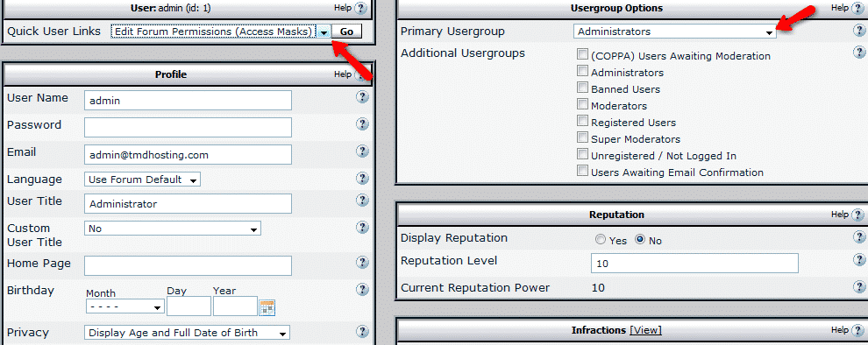Click the User Name input field

click(188, 101)
